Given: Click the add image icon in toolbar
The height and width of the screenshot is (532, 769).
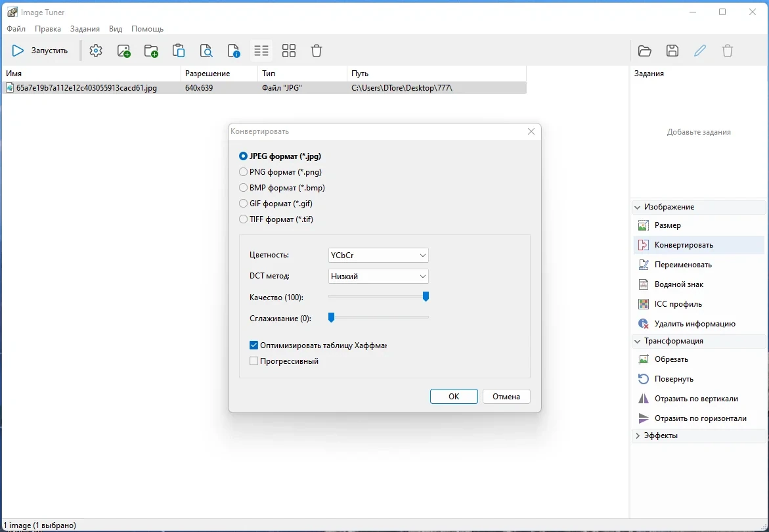Looking at the screenshot, I should (123, 51).
